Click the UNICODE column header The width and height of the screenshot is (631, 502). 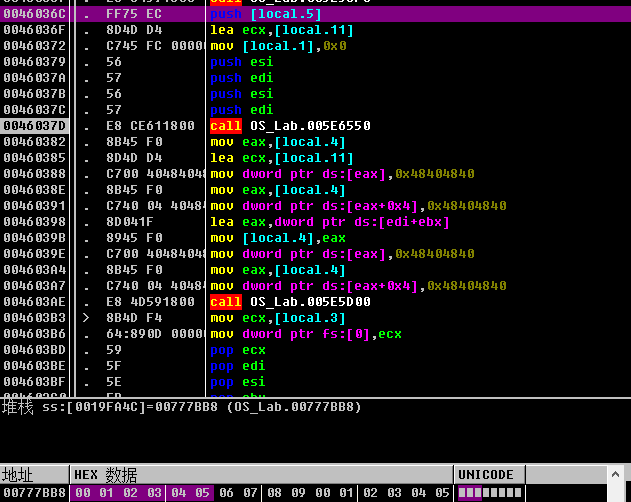[x=489, y=475]
